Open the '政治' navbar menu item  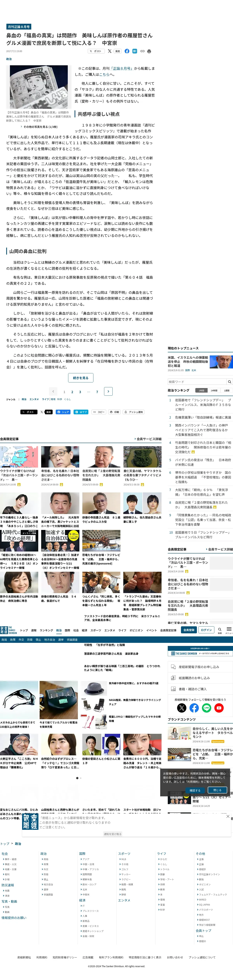click(59, 630)
